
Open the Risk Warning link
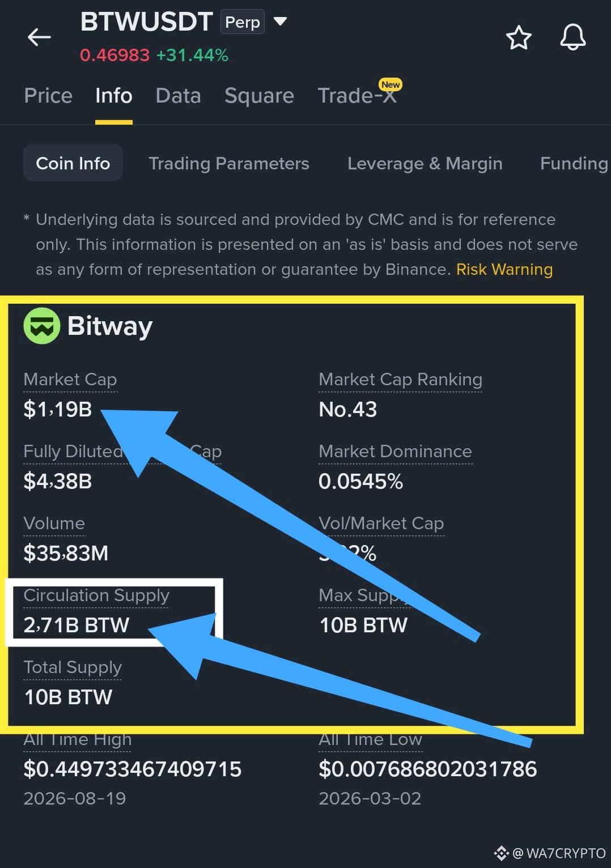pos(504,269)
